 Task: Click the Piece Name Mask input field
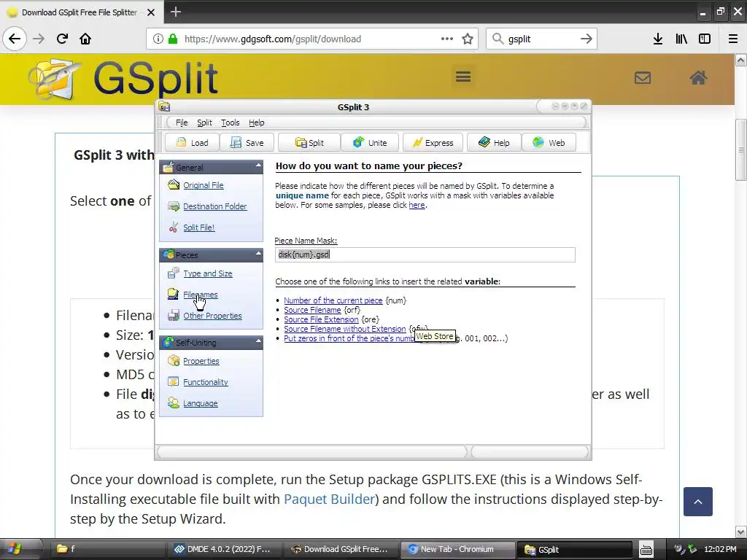click(425, 254)
